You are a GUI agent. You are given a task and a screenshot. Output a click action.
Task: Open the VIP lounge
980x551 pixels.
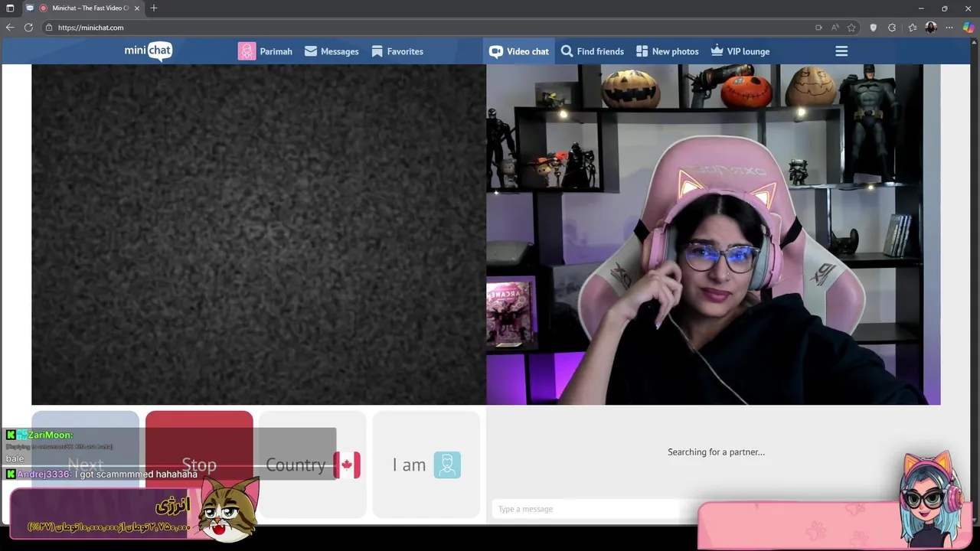pyautogui.click(x=740, y=51)
